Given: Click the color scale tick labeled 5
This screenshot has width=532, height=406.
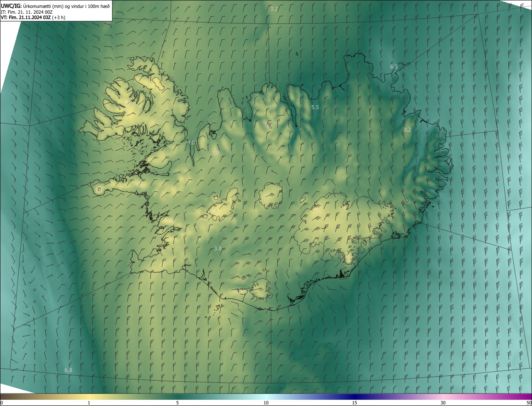Looking at the screenshot, I should click(177, 403).
